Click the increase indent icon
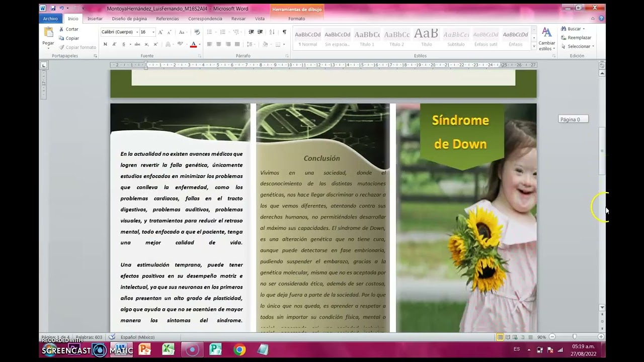Image resolution: width=644 pixels, height=362 pixels. pyautogui.click(x=260, y=32)
